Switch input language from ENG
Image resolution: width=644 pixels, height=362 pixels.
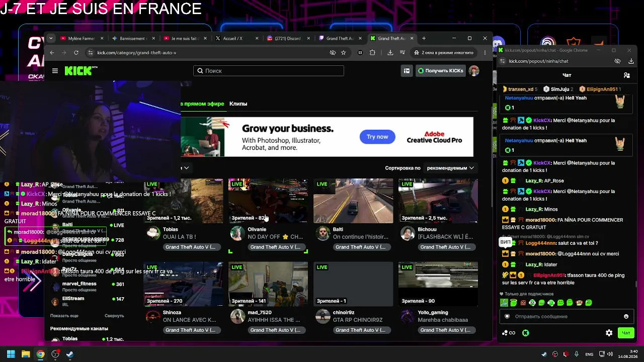pyautogui.click(x=589, y=354)
